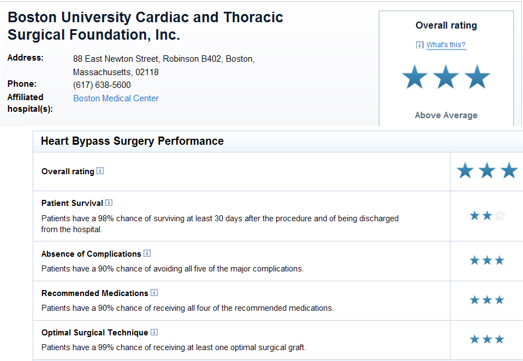
Task: Click the "Phone:" label
Action: tap(22, 84)
